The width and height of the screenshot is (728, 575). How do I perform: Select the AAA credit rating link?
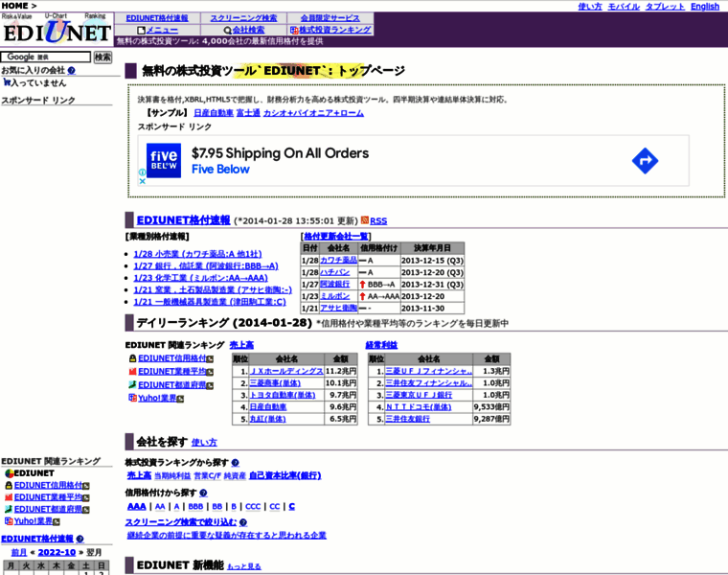[x=136, y=506]
